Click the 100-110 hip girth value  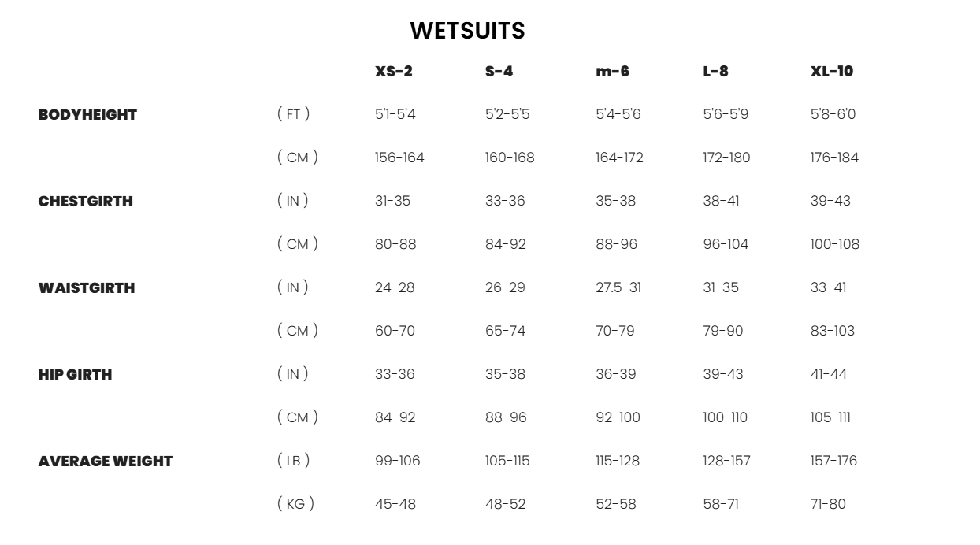(x=725, y=417)
